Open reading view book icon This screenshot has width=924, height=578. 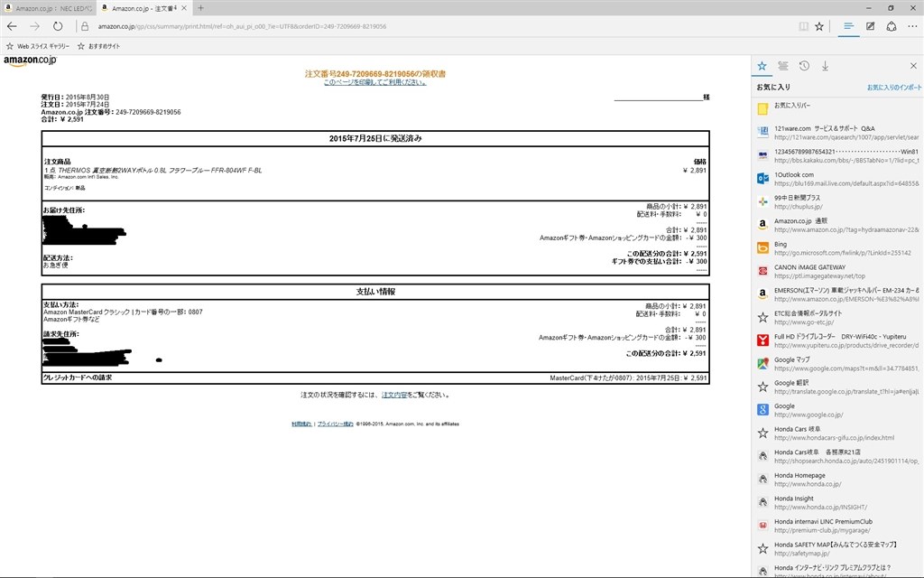tap(803, 26)
